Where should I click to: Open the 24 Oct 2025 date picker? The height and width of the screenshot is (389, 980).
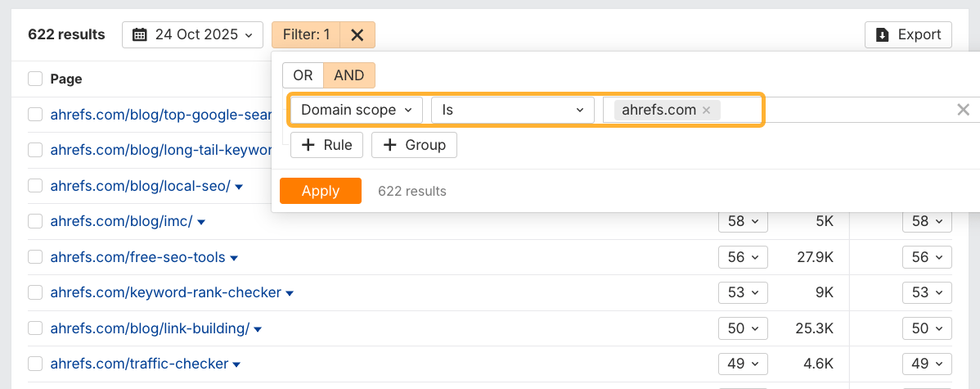pos(193,34)
